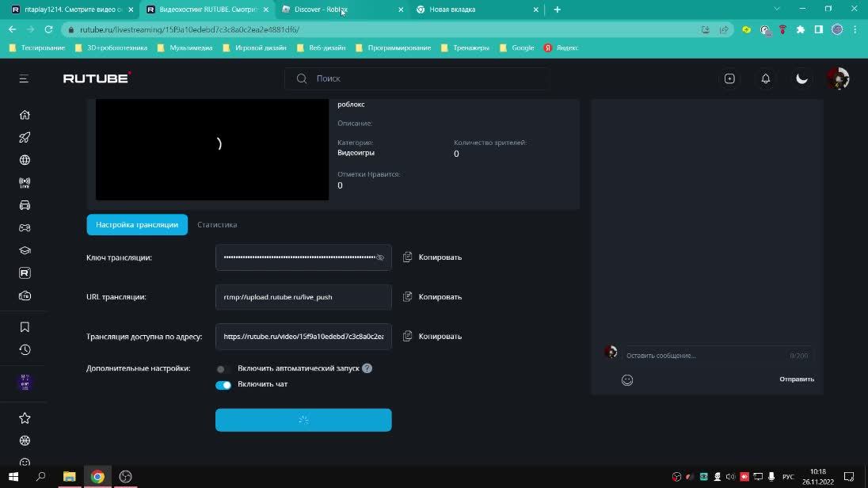The height and width of the screenshot is (488, 868).
Task: Show stream key with eye icon
Action: [380, 257]
